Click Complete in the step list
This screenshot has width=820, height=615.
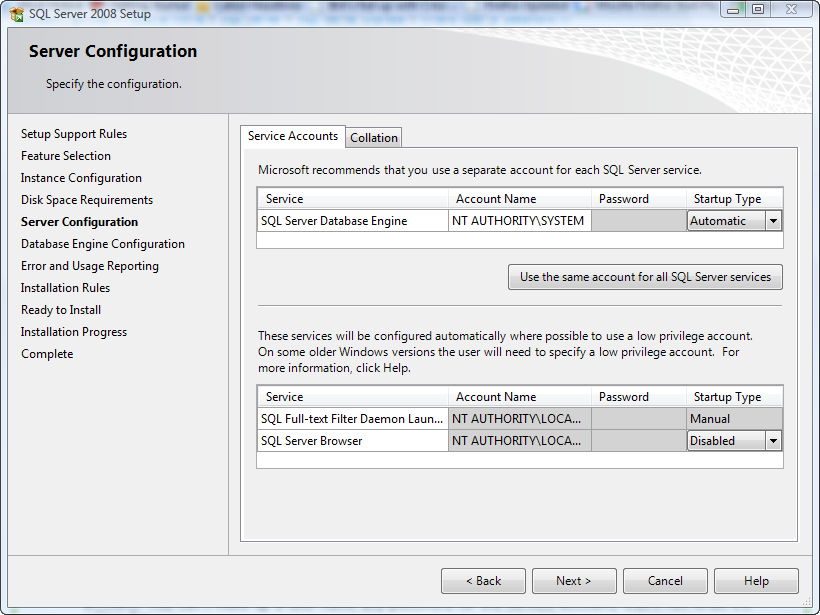pyautogui.click(x=47, y=354)
